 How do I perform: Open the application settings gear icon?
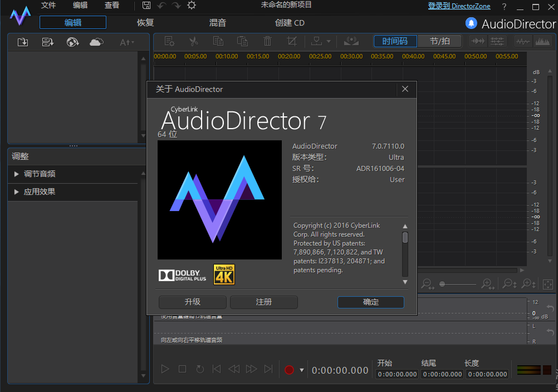[x=192, y=4]
